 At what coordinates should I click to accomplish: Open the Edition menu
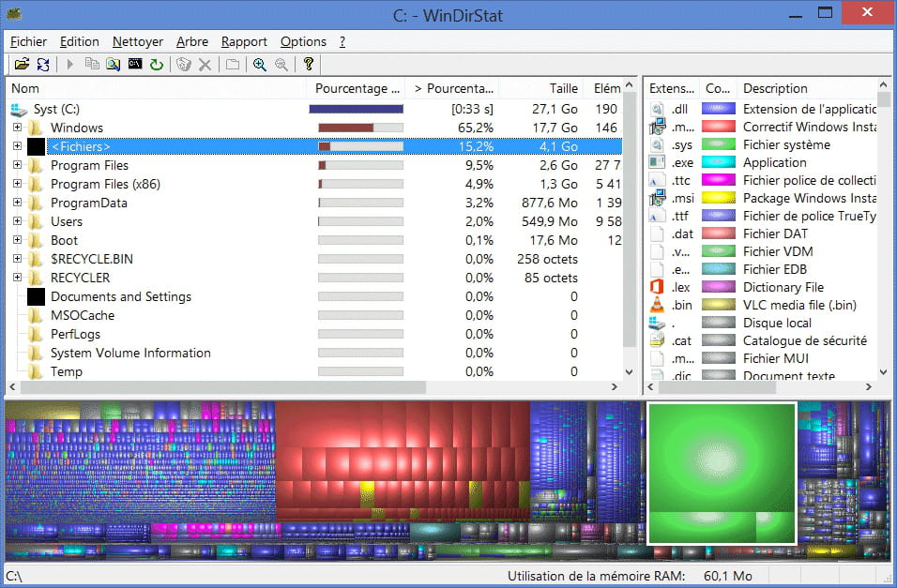coord(80,42)
